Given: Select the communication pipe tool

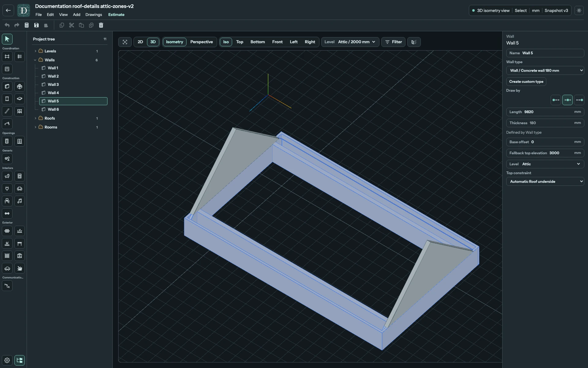Looking at the screenshot, I should coord(7,286).
